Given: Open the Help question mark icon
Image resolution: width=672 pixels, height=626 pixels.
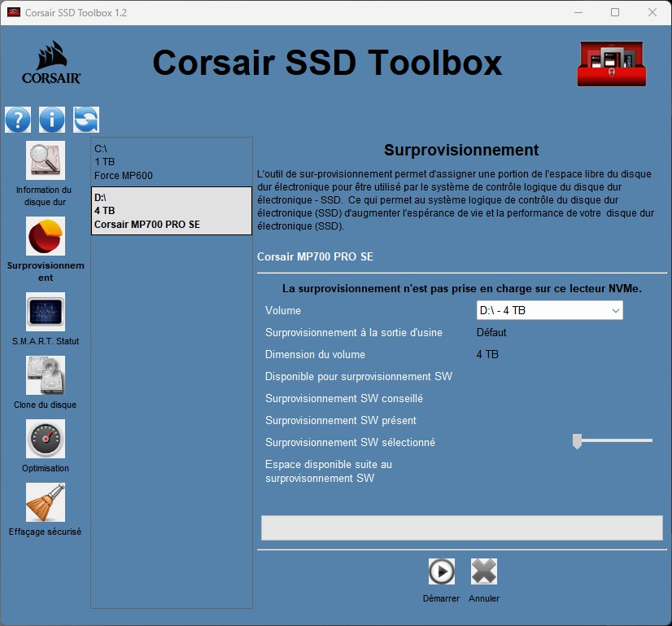Looking at the screenshot, I should [x=18, y=120].
